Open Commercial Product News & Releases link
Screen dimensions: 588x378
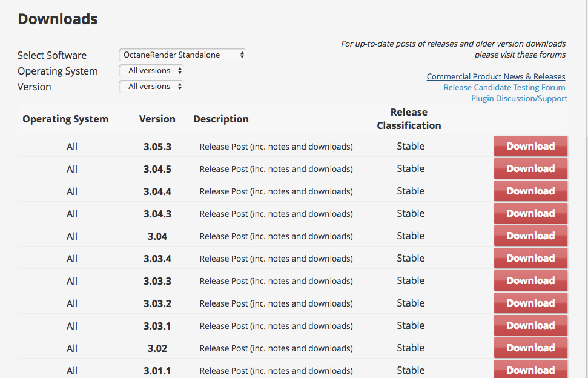pos(496,77)
